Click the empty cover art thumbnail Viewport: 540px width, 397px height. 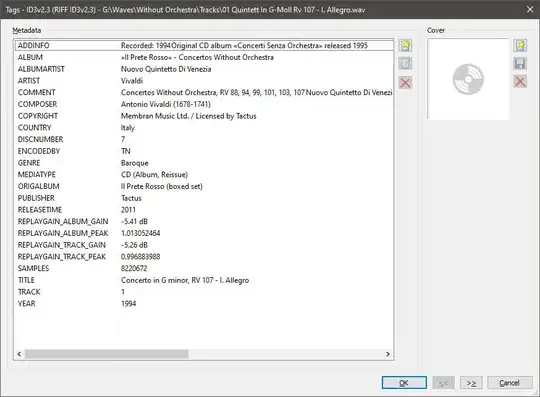468,79
